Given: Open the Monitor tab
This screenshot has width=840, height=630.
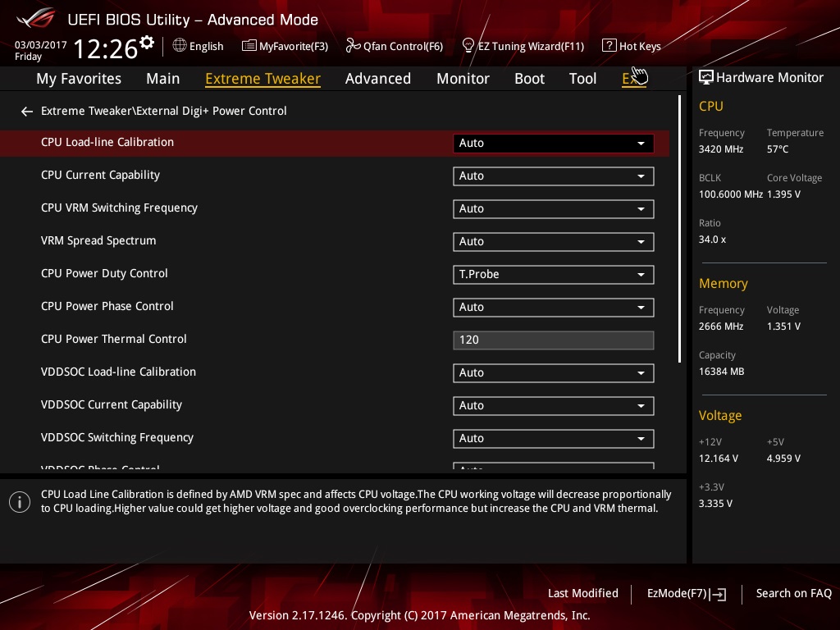Looking at the screenshot, I should pyautogui.click(x=463, y=79).
